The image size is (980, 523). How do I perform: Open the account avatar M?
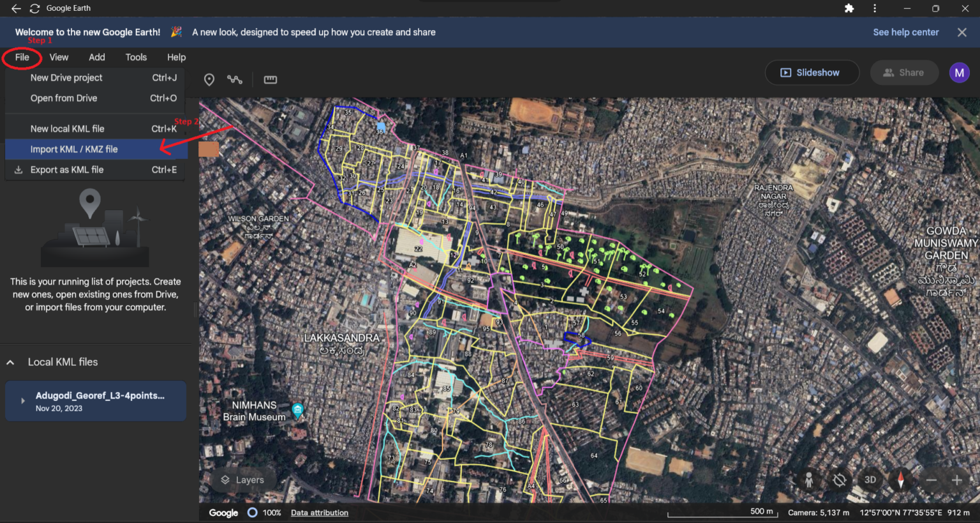[960, 72]
